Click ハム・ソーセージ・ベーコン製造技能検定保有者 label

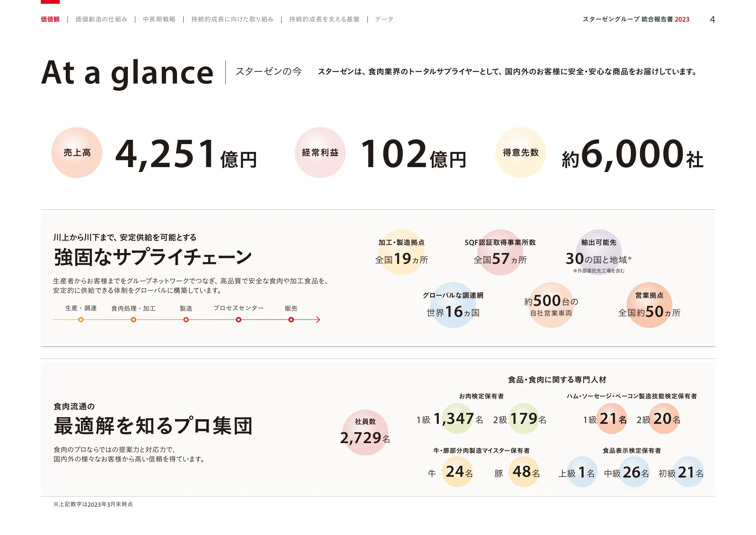pos(632,396)
